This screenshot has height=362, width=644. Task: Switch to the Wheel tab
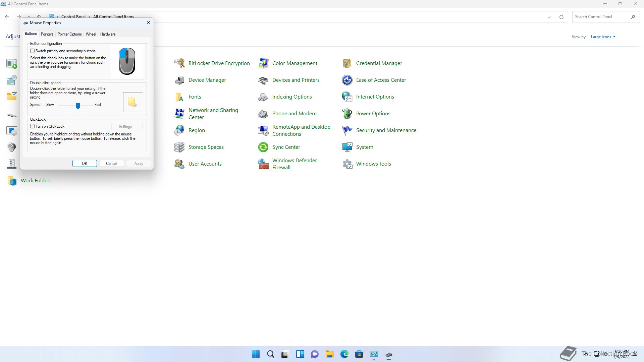(x=91, y=34)
